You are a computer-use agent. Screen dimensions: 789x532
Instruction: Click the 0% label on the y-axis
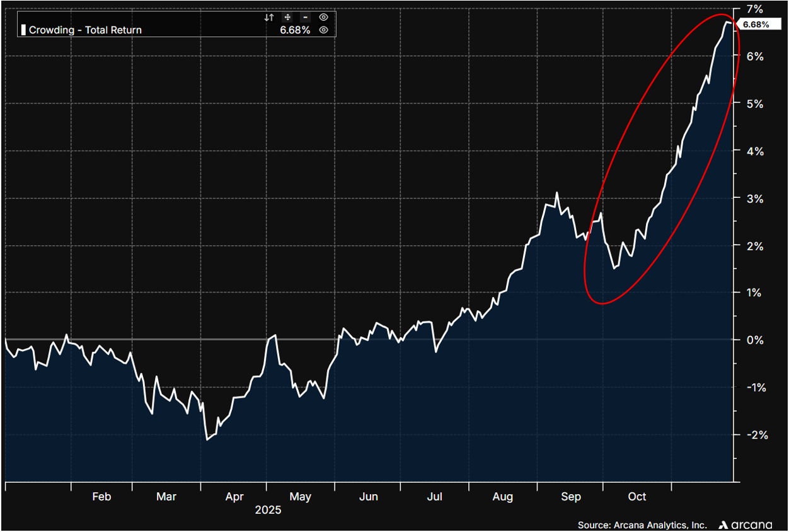pyautogui.click(x=754, y=340)
